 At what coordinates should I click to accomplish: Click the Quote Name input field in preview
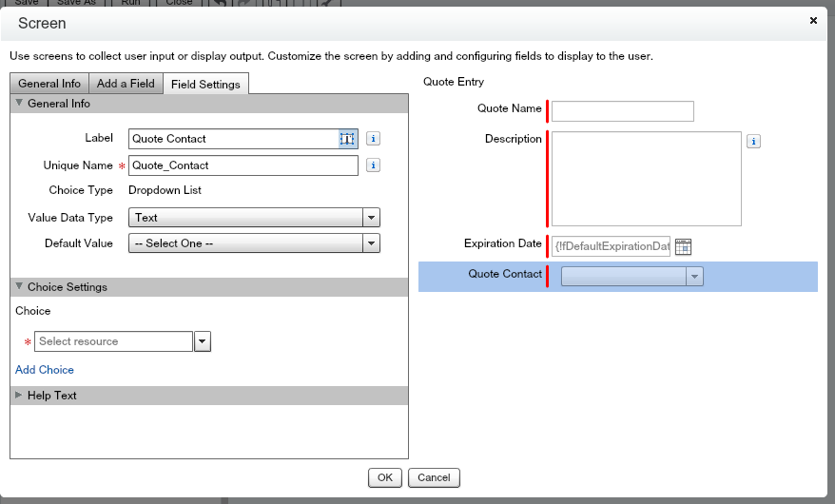click(623, 111)
